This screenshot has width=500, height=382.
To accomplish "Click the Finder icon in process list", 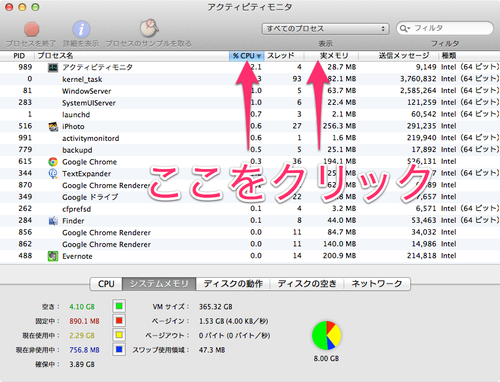I will pos(53,221).
